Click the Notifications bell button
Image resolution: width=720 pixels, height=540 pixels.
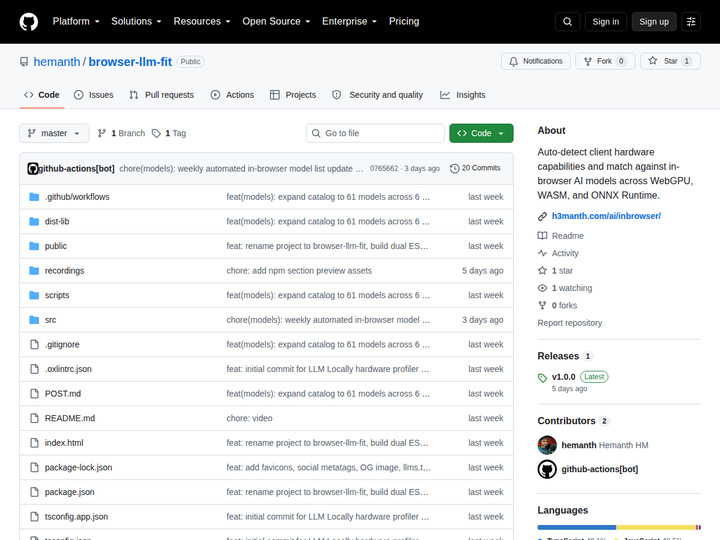[x=535, y=61]
